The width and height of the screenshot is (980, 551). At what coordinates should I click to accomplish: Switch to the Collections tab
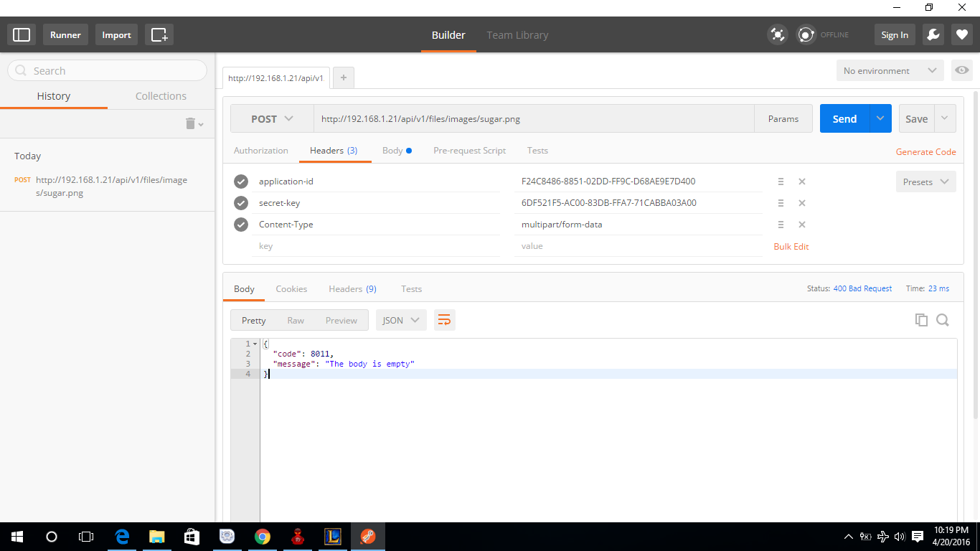coord(161,96)
